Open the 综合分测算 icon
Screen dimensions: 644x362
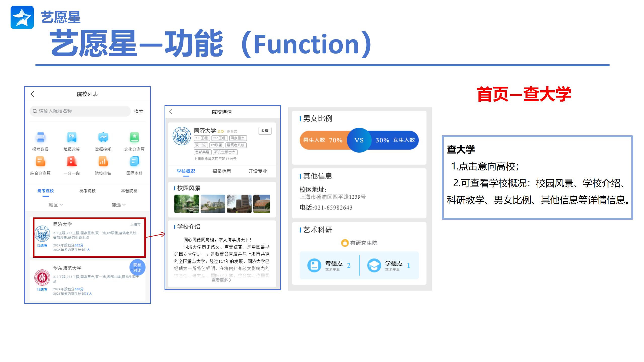(41, 161)
